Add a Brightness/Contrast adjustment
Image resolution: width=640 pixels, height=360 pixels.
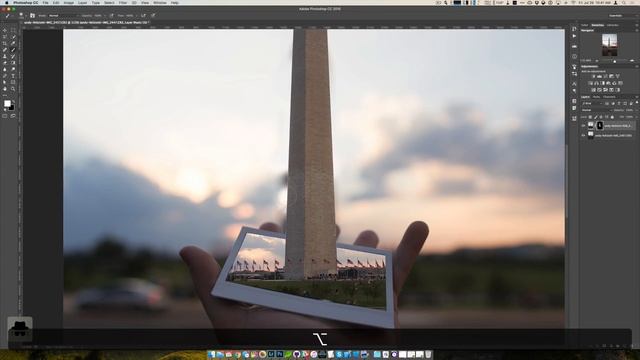tap(594, 76)
